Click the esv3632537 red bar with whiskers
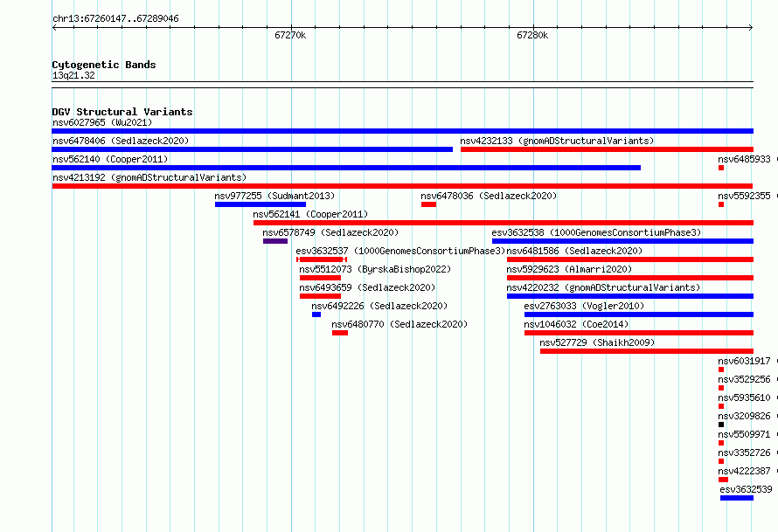 (322, 259)
